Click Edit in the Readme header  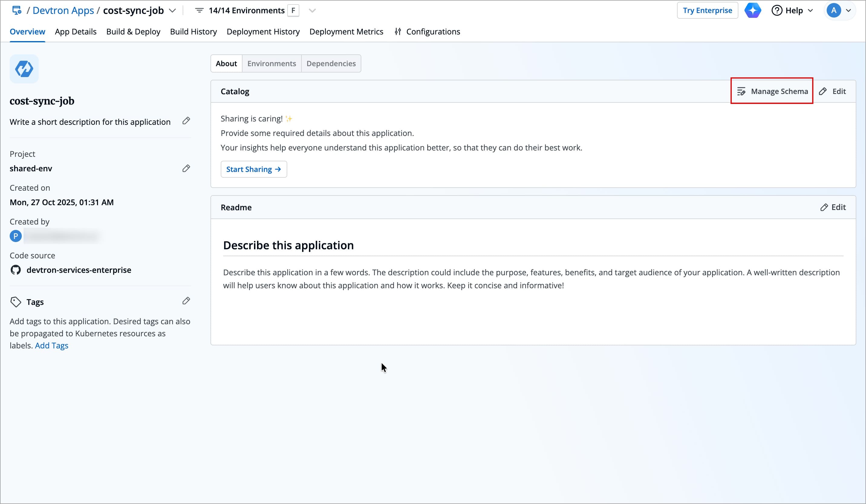pos(833,207)
